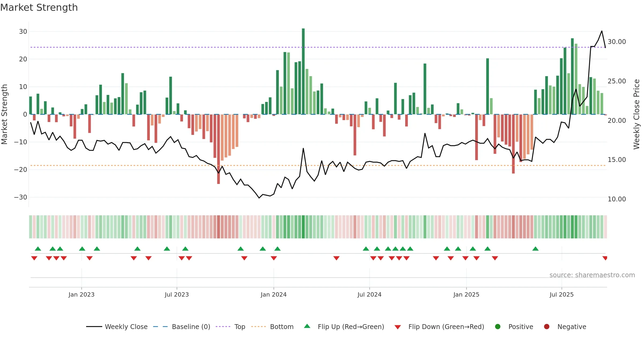Click the 30.00 right price axis label
Screen dimensions: 644x362
pos(617,42)
